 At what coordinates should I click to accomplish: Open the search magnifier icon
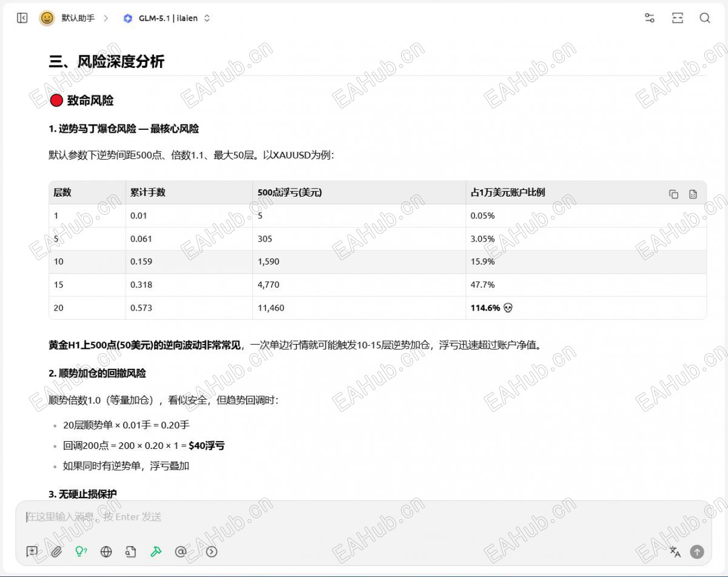(x=705, y=18)
